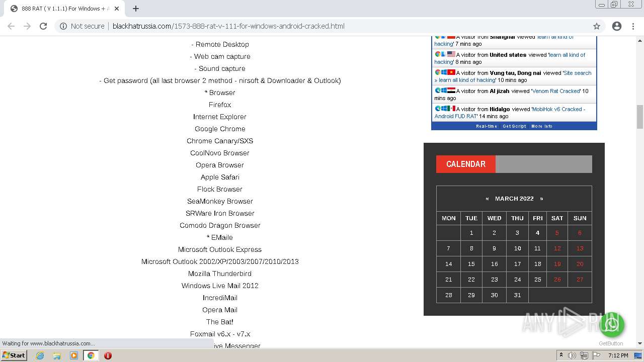Click the 'IncrediMail' list line

[220, 298]
